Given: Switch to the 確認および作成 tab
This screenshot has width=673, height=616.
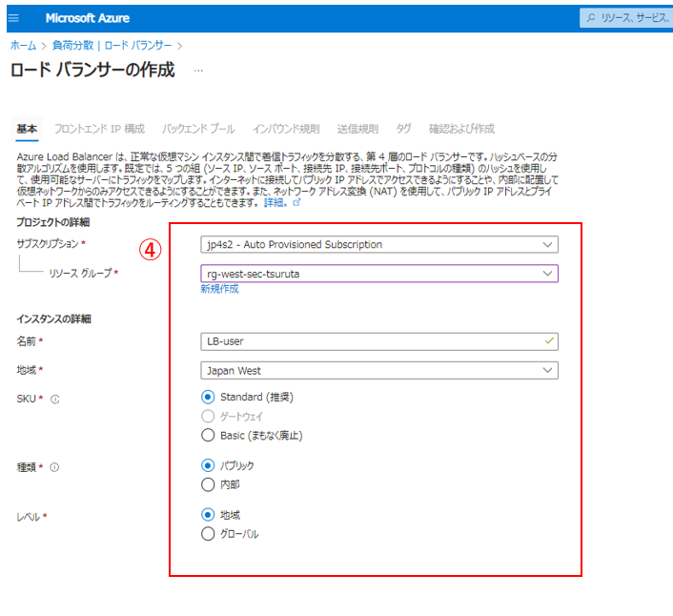Looking at the screenshot, I should click(461, 129).
